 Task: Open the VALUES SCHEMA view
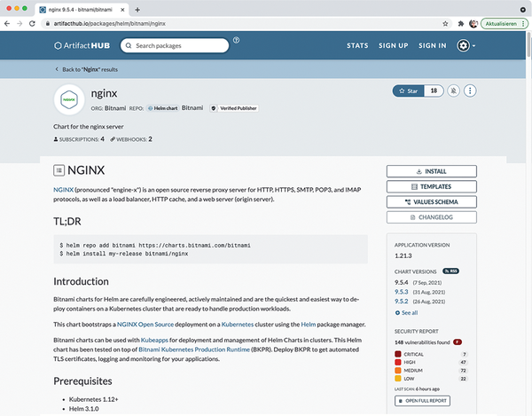pyautogui.click(x=431, y=202)
